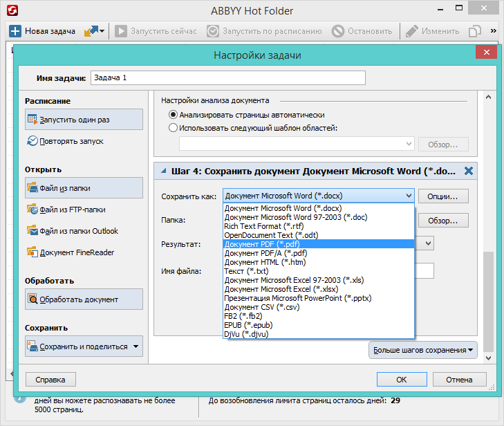This screenshot has width=504, height=426.
Task: Click the Help button
Action: click(x=50, y=380)
